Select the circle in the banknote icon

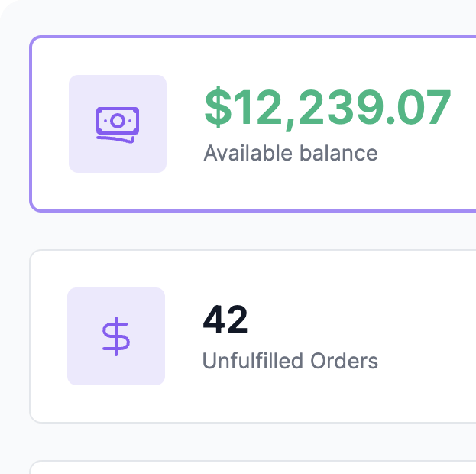tap(118, 121)
